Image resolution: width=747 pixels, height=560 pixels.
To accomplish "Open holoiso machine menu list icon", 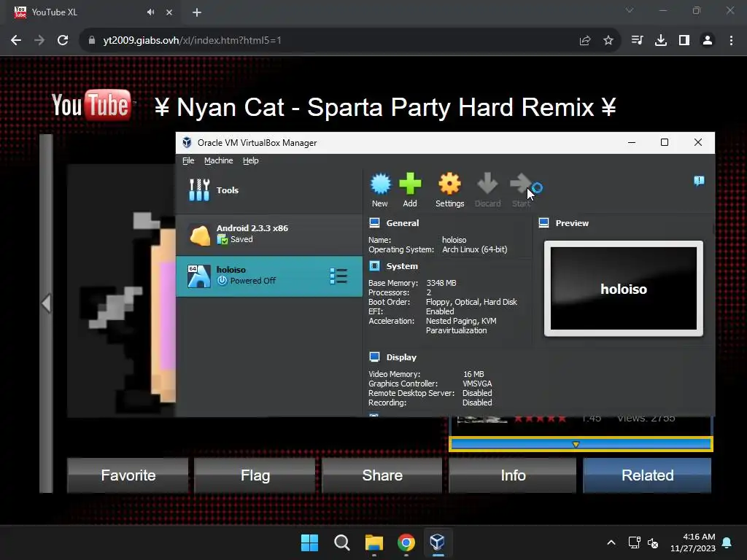I will tap(338, 276).
